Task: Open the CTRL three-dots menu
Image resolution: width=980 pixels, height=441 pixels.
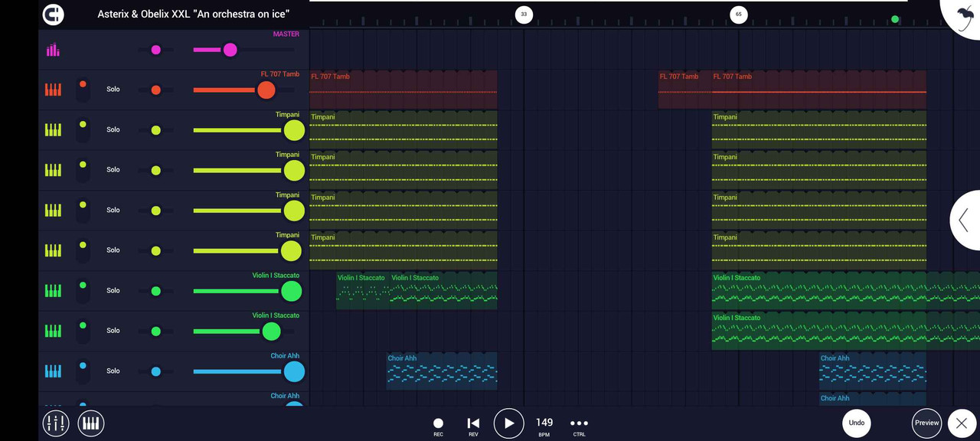Action: click(x=580, y=426)
